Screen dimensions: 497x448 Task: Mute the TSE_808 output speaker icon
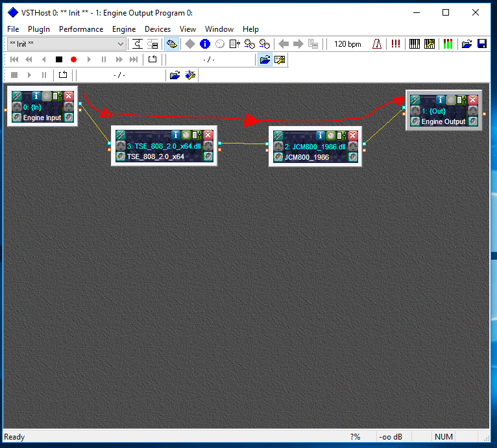[208, 156]
